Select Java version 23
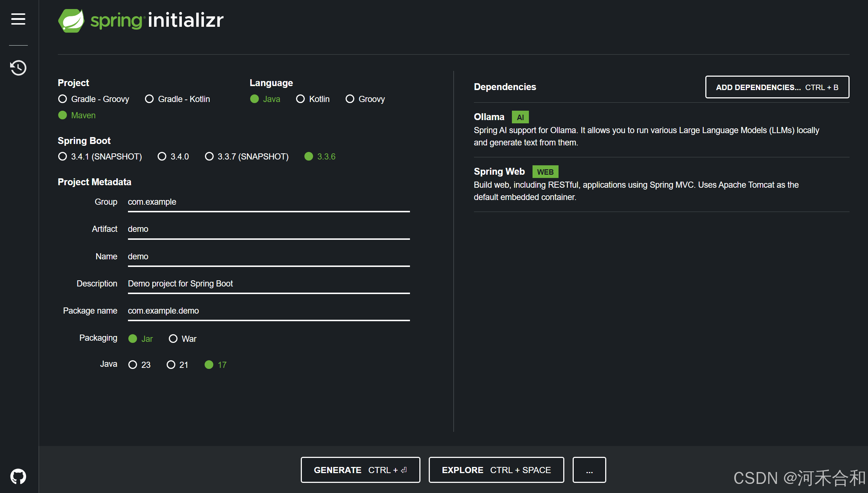The height and width of the screenshot is (493, 868). [x=133, y=365]
